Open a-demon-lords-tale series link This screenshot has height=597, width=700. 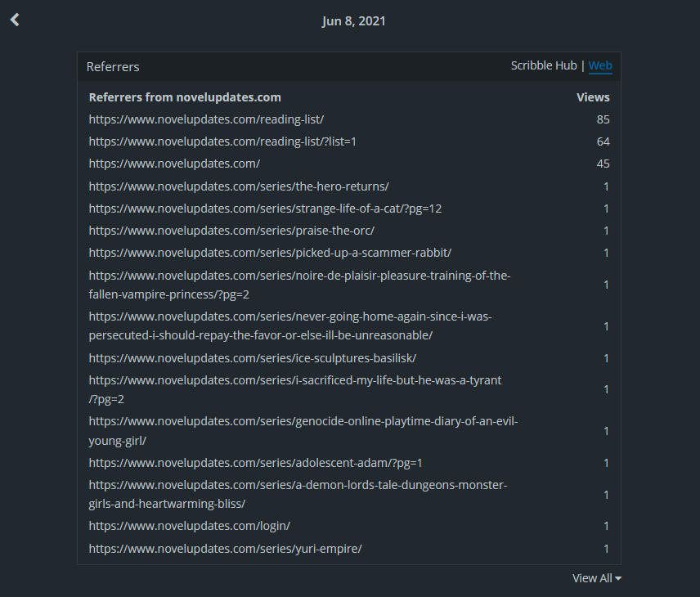(298, 486)
